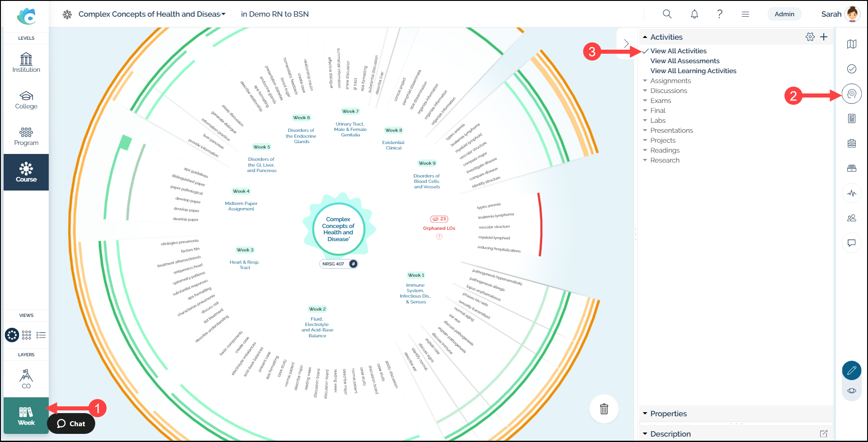This screenshot has width=868, height=442.
Task: Switch to the list view
Action: point(41,335)
